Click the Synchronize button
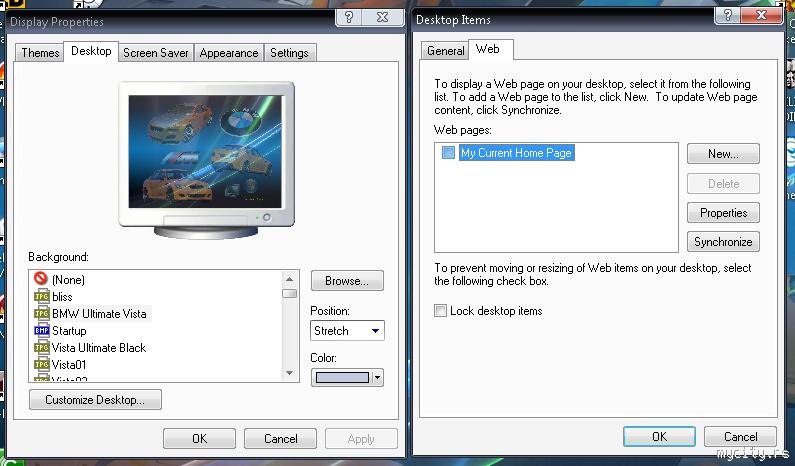The image size is (795, 466). tap(724, 242)
